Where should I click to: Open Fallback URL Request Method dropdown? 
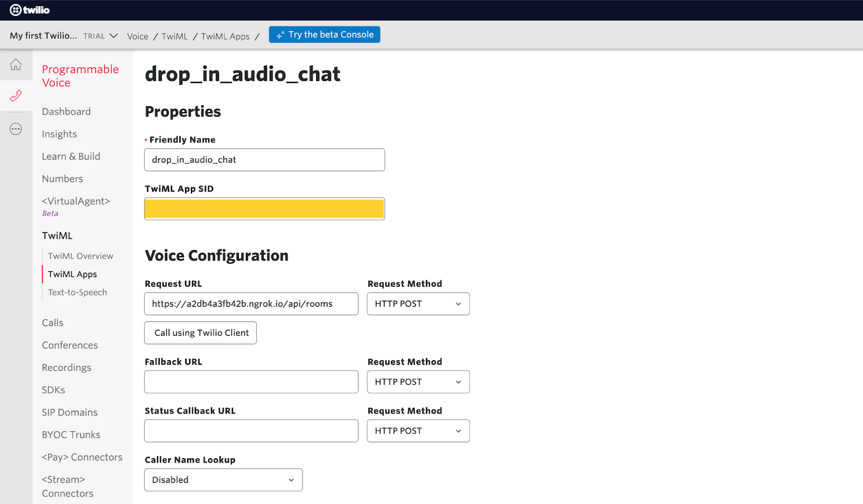[419, 382]
